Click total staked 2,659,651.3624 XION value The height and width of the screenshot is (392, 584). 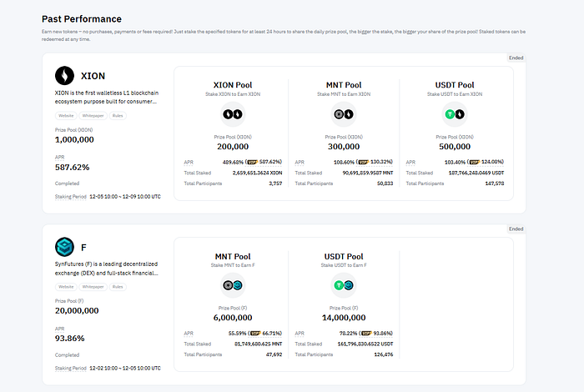(x=257, y=173)
